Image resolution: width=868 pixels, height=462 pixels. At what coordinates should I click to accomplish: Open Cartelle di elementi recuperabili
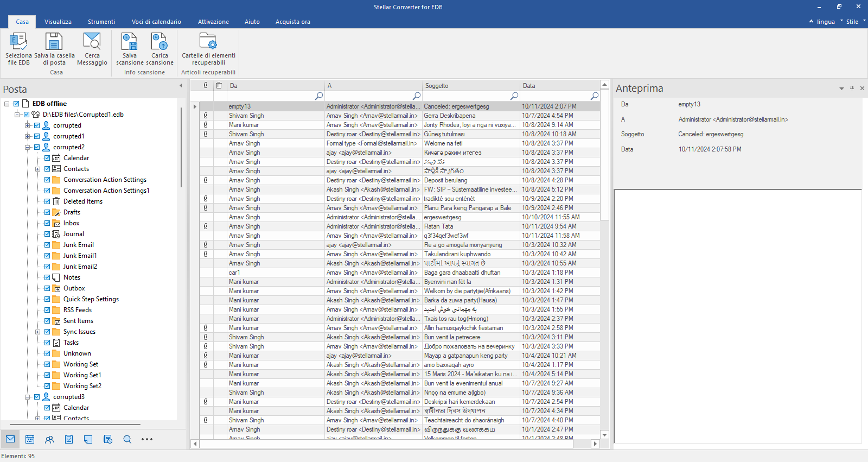point(208,49)
